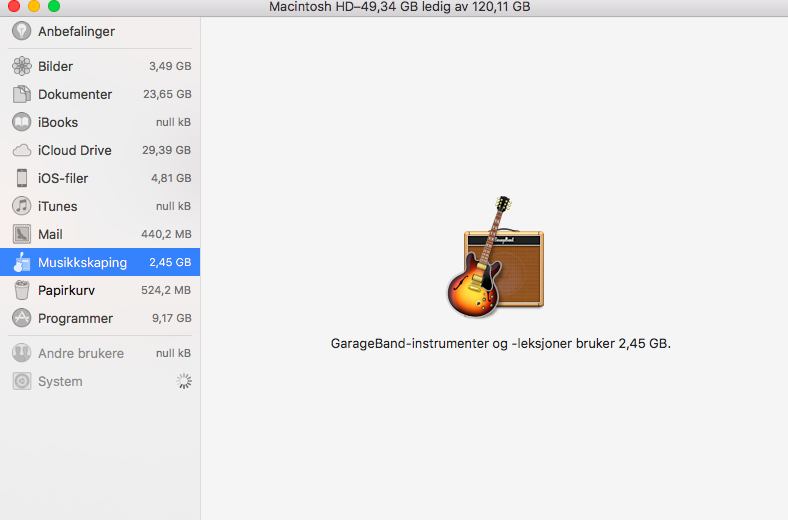Open the Dokumenter category label
This screenshot has height=520, width=788.
point(75,94)
